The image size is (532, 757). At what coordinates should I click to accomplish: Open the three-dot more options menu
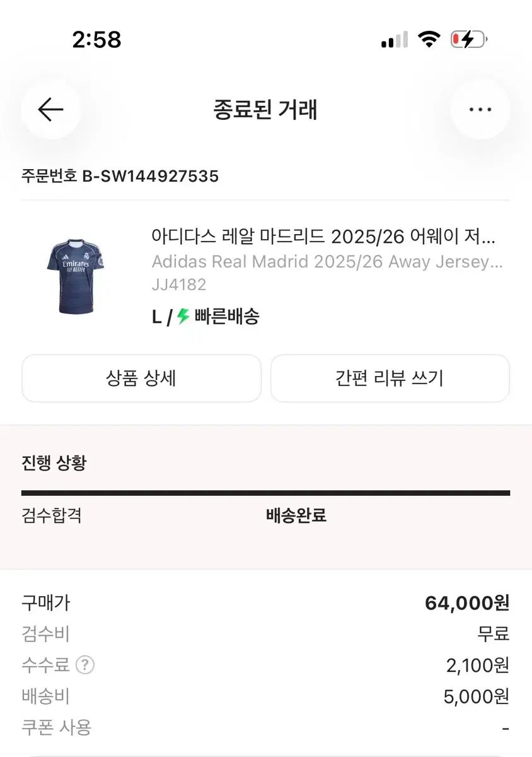[480, 110]
